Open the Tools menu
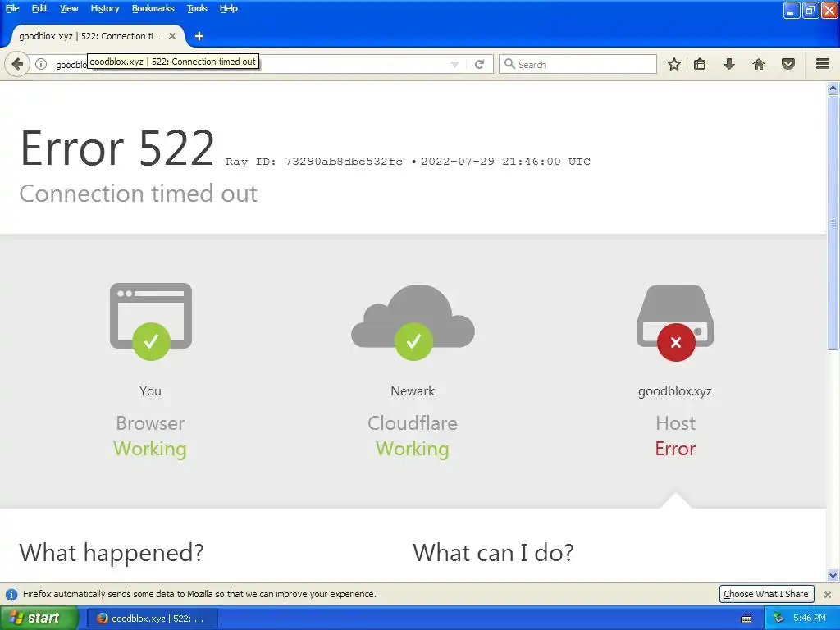The image size is (840, 630). pos(197,8)
